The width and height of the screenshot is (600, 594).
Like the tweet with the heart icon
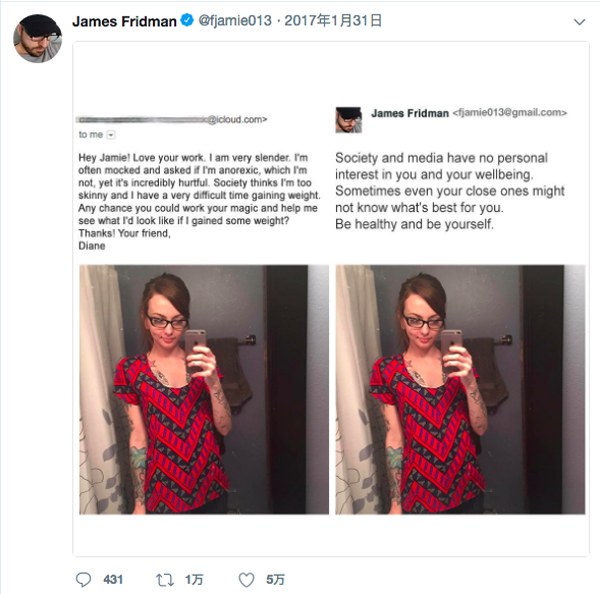tap(246, 579)
